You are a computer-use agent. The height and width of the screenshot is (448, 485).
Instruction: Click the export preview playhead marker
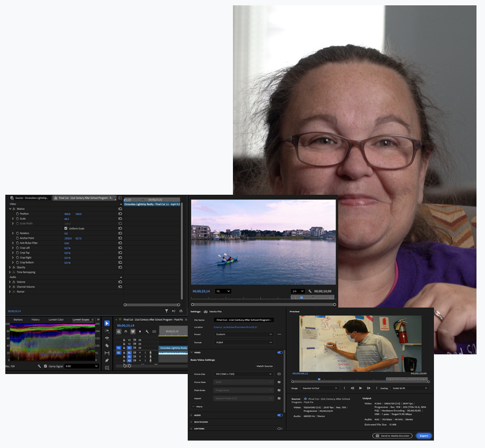click(319, 379)
